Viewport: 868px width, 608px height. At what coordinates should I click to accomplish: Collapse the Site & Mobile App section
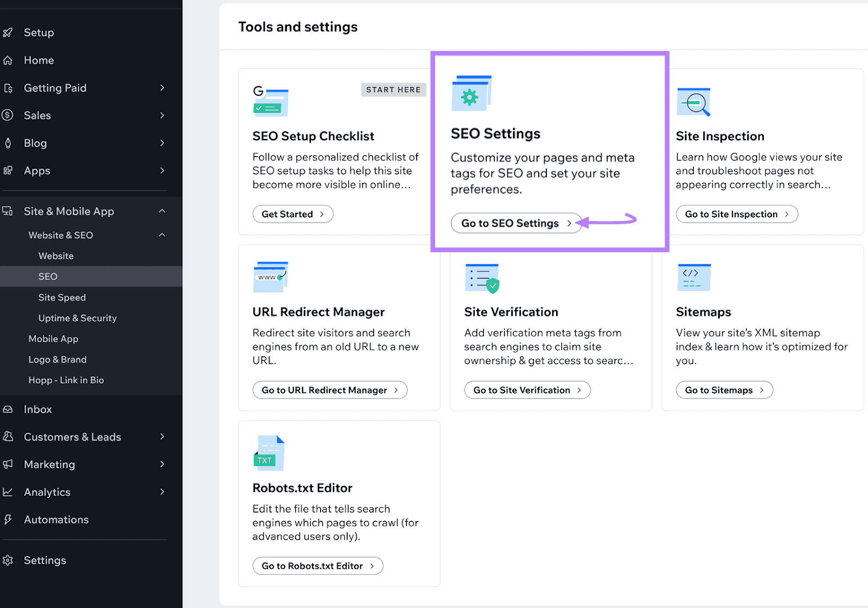[x=162, y=211]
